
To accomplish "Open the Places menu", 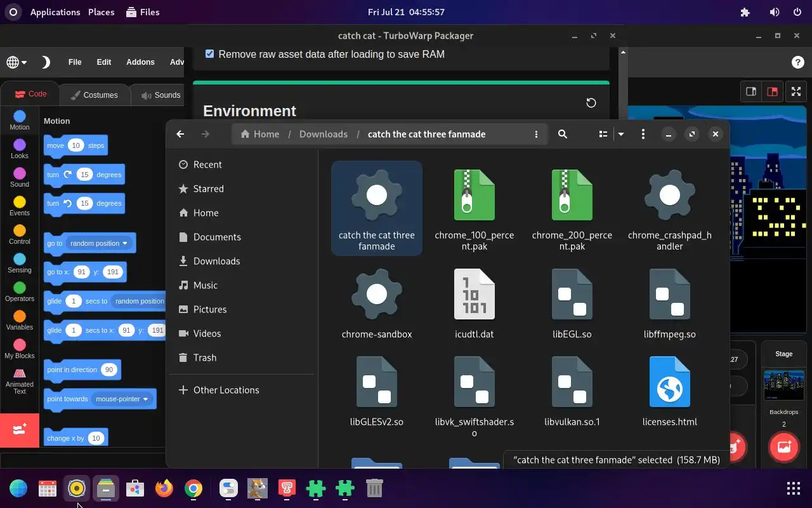I will pyautogui.click(x=101, y=12).
